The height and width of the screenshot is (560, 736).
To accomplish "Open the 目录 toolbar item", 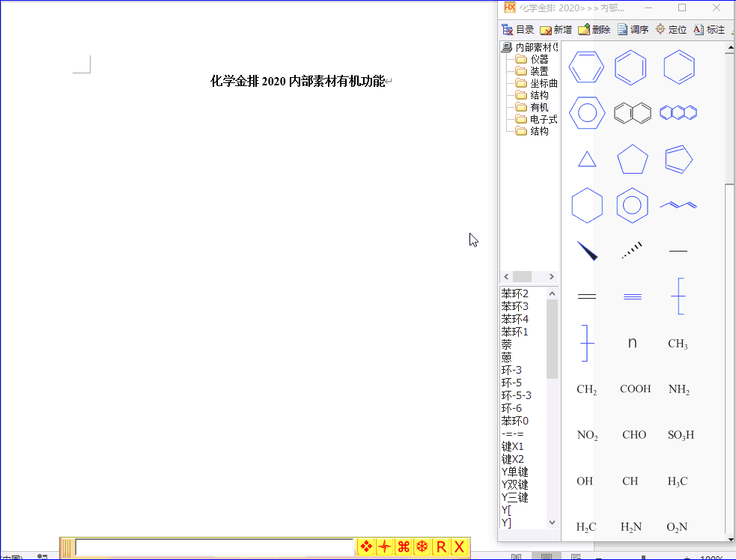I will coord(517,30).
